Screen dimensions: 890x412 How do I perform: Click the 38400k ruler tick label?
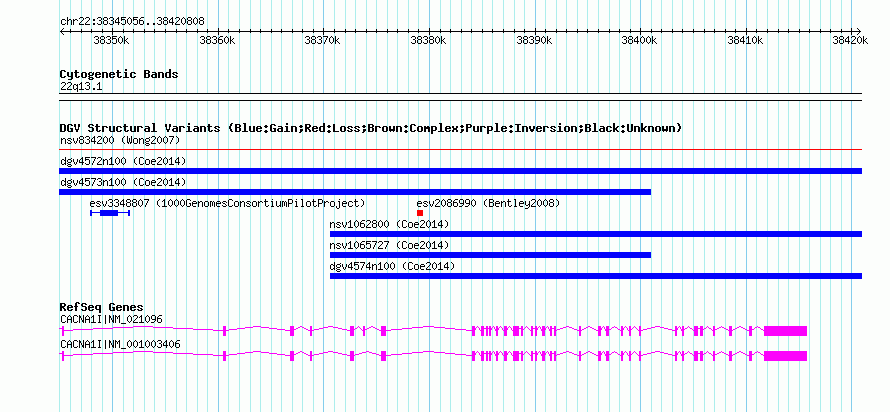639,40
